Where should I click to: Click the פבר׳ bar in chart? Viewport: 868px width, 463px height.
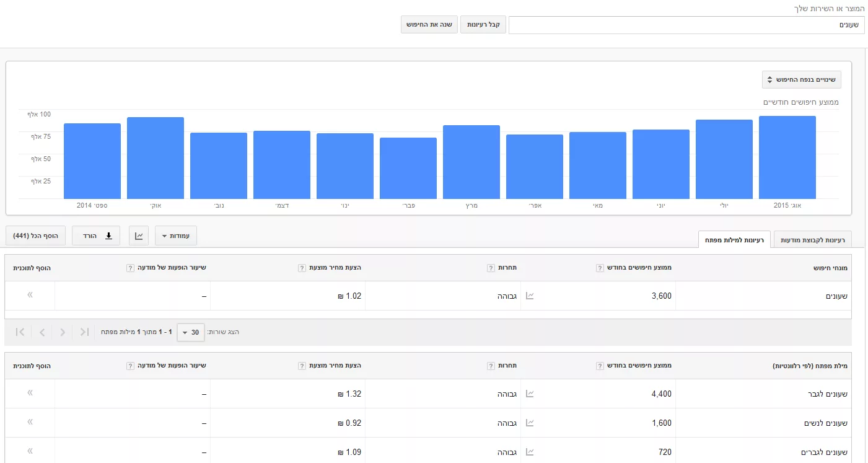click(408, 168)
